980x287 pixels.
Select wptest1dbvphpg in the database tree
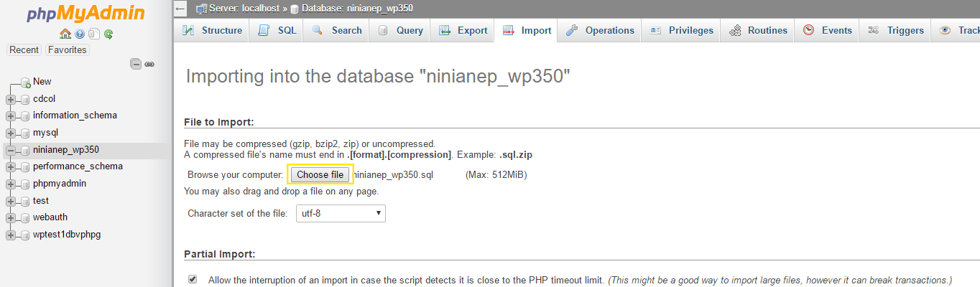(x=67, y=235)
